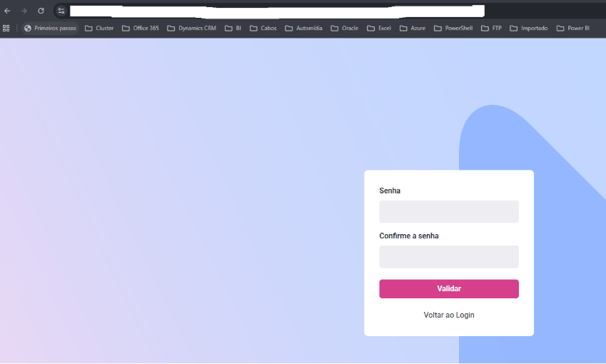Viewport: 606px width, 364px height.
Task: Open the Cabos bookmark folder
Action: pos(263,29)
